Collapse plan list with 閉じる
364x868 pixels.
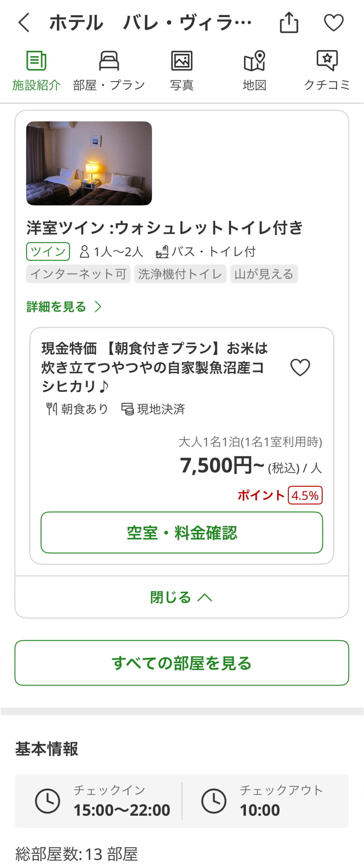click(171, 597)
